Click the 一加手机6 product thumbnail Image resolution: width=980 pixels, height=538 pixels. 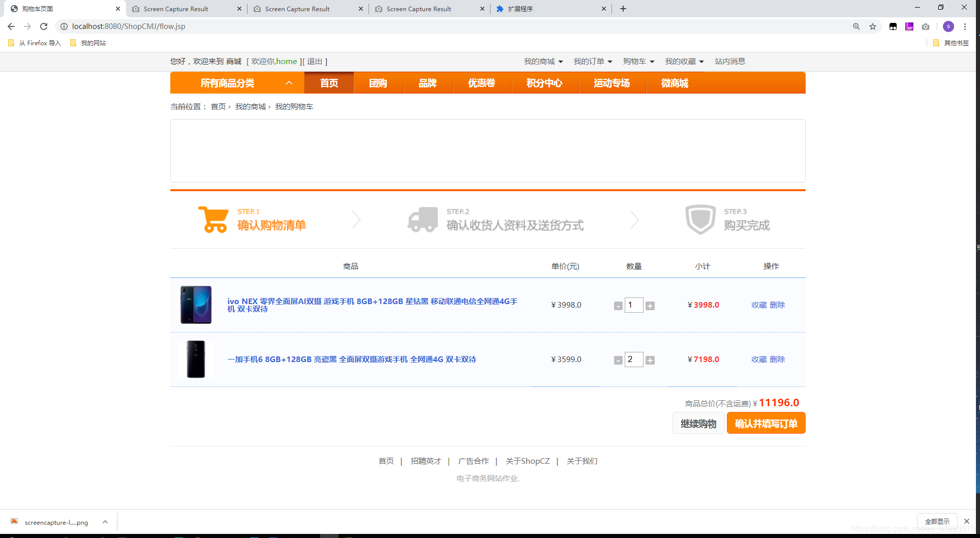click(x=196, y=360)
